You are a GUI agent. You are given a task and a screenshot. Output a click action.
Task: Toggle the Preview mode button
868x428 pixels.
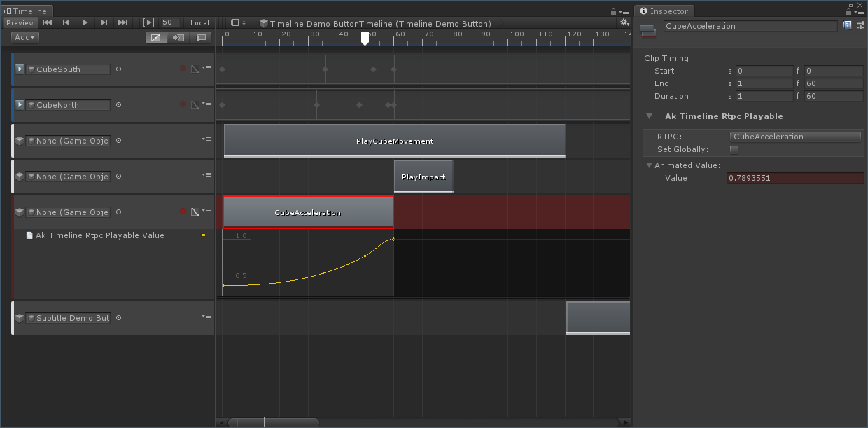pos(20,22)
